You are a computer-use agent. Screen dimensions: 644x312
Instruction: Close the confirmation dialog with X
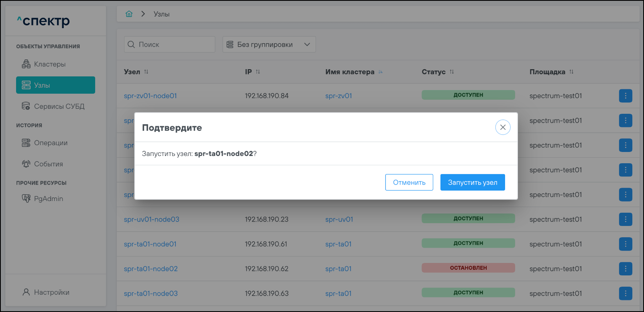(x=503, y=127)
